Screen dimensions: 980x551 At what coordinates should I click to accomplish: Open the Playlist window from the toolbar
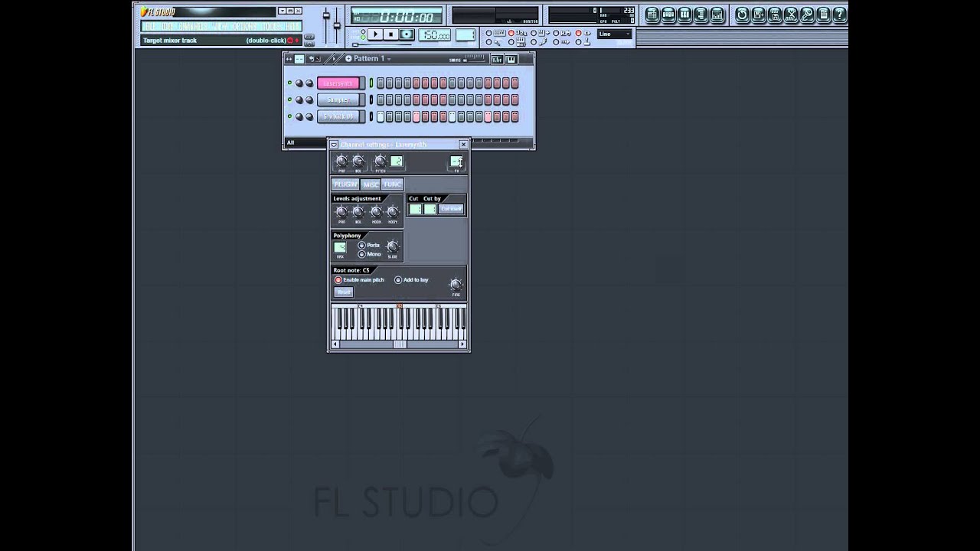[x=652, y=15]
